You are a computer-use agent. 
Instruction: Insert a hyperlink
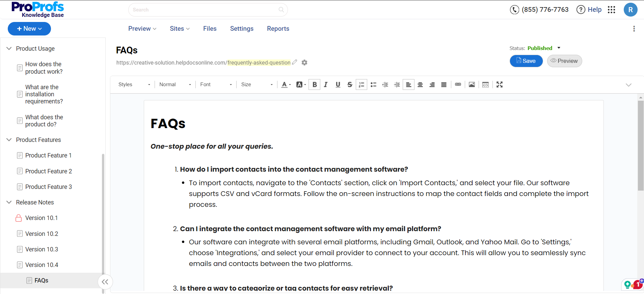click(458, 84)
